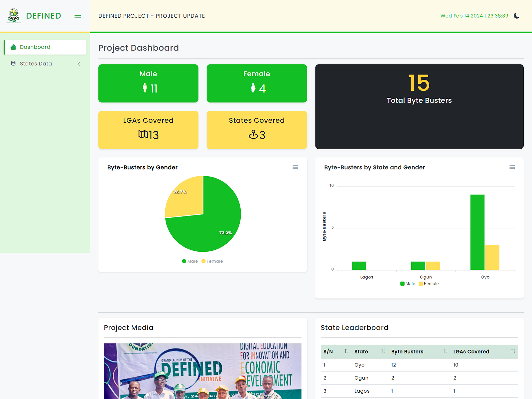Toggle the Female legend in the bar chart
The image size is (532, 399).
coord(429,284)
